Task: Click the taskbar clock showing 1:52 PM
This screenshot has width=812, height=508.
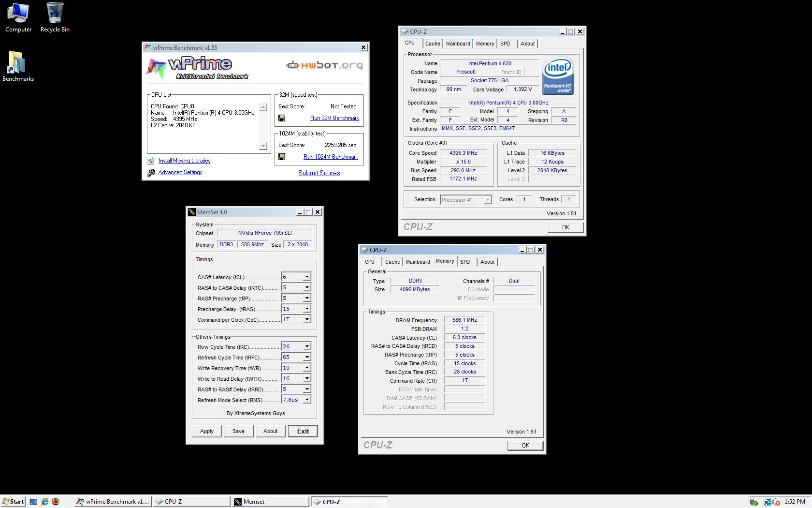Action: [x=795, y=502]
